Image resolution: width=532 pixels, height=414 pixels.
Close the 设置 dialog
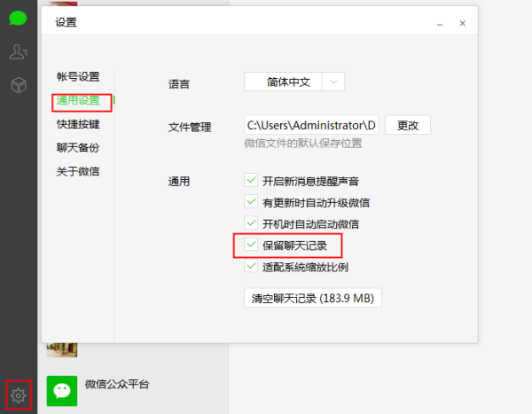click(463, 23)
